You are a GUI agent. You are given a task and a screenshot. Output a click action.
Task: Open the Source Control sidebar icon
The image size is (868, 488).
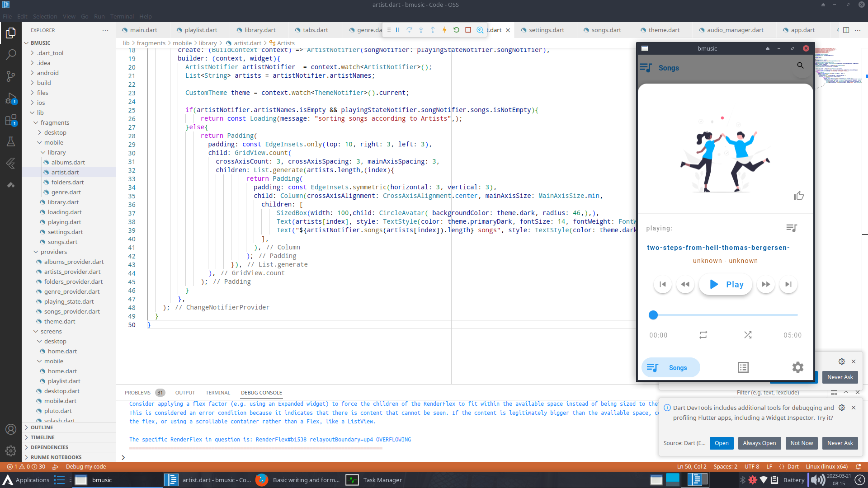(11, 76)
